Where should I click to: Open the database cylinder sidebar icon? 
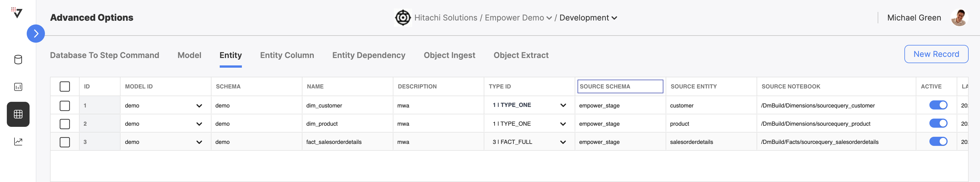18,60
